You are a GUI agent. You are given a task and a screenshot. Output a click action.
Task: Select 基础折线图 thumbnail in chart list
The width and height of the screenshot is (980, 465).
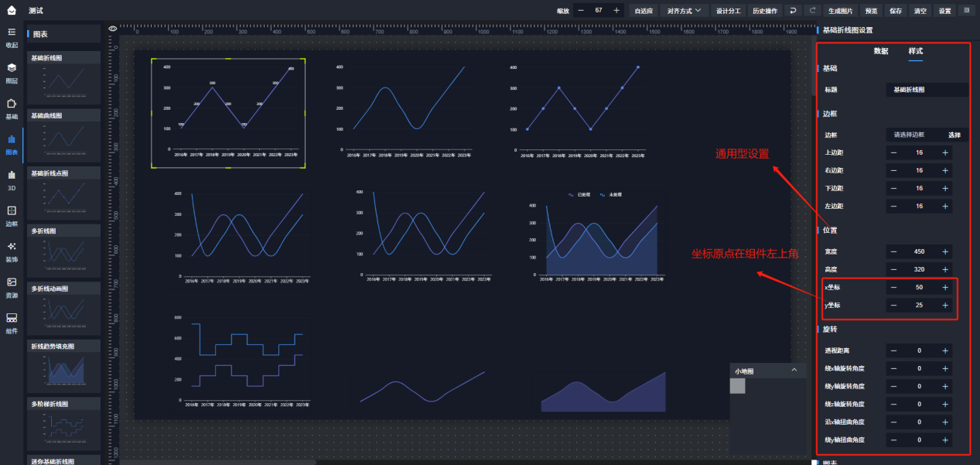[x=64, y=77]
